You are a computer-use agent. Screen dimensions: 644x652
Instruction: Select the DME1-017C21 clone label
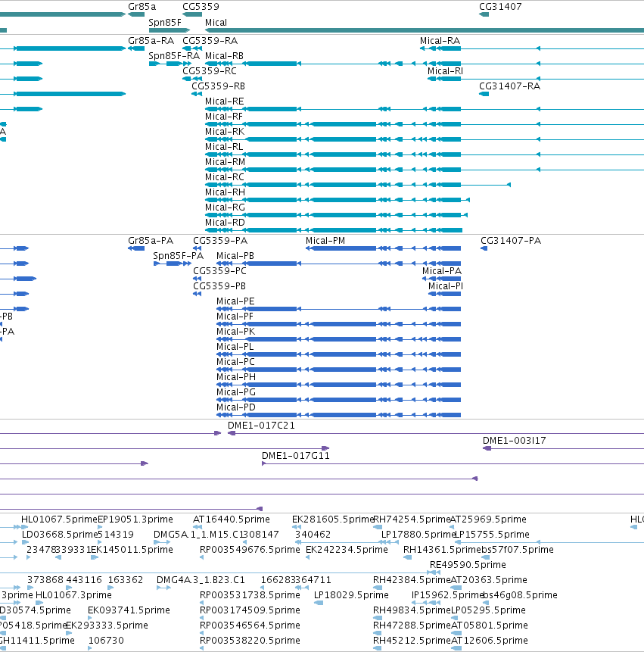tap(261, 426)
